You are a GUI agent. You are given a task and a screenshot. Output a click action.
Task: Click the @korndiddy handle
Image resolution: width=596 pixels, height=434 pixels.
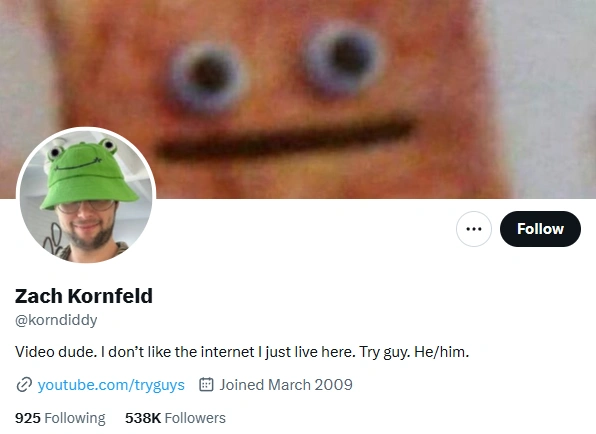click(x=56, y=320)
